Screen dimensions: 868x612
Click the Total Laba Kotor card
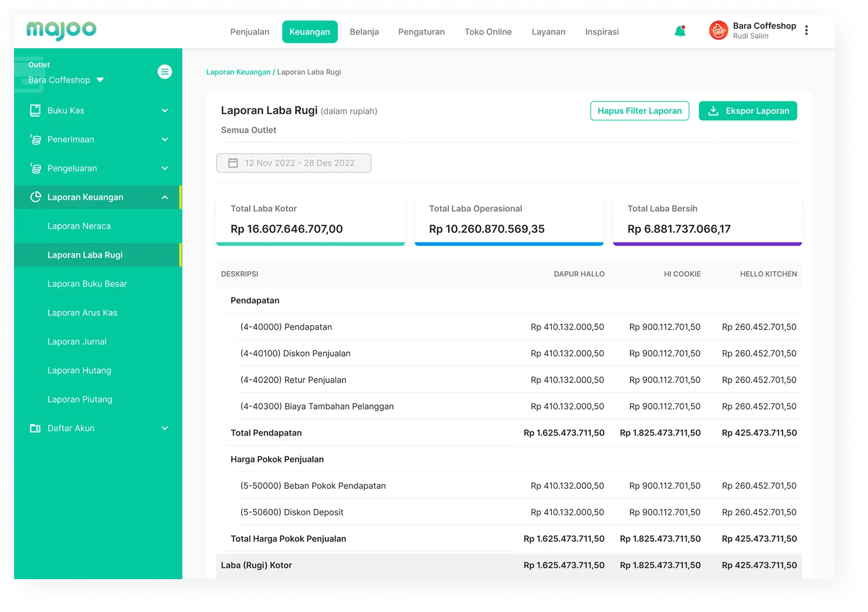click(310, 221)
